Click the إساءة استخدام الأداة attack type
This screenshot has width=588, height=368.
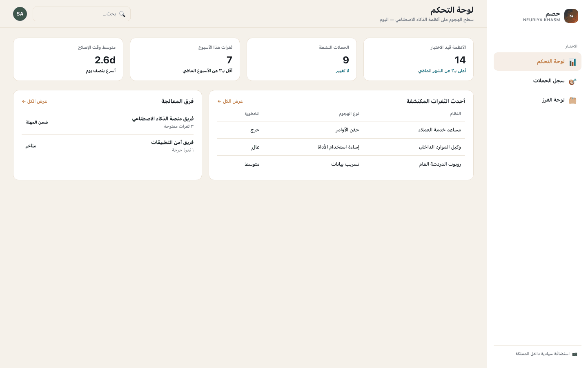[x=339, y=147]
